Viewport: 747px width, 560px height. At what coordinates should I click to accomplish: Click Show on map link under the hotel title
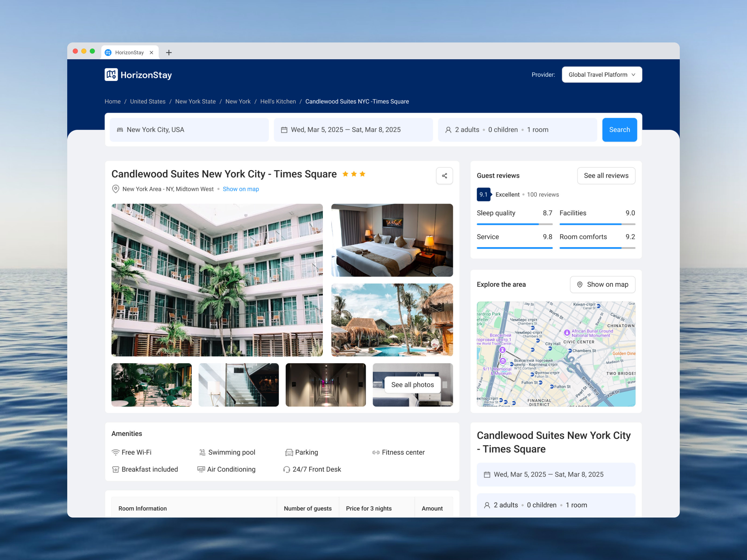pos(241,189)
